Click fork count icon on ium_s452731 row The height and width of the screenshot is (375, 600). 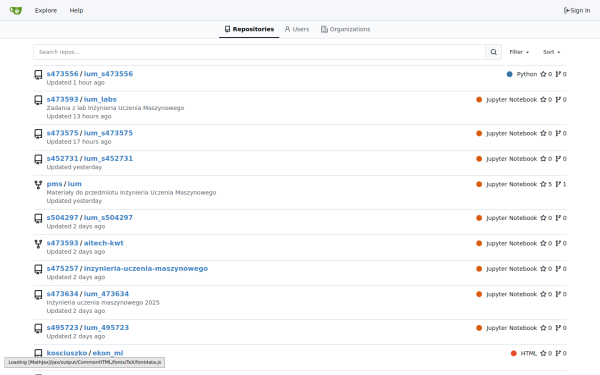click(558, 159)
